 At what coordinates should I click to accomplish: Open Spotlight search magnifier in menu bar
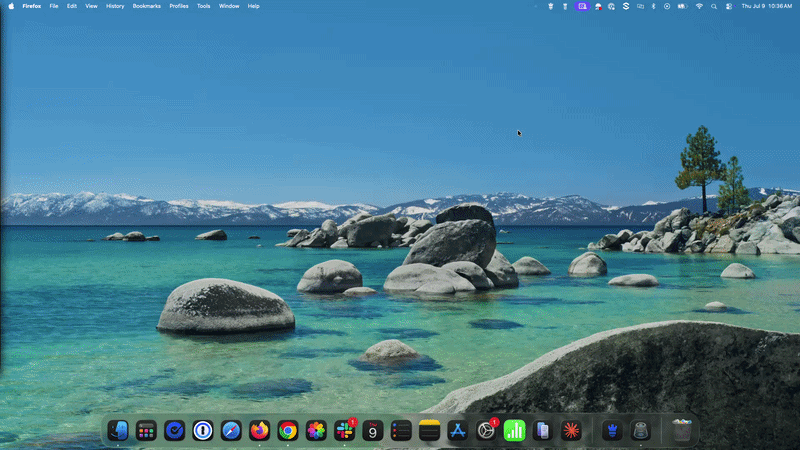click(x=714, y=6)
